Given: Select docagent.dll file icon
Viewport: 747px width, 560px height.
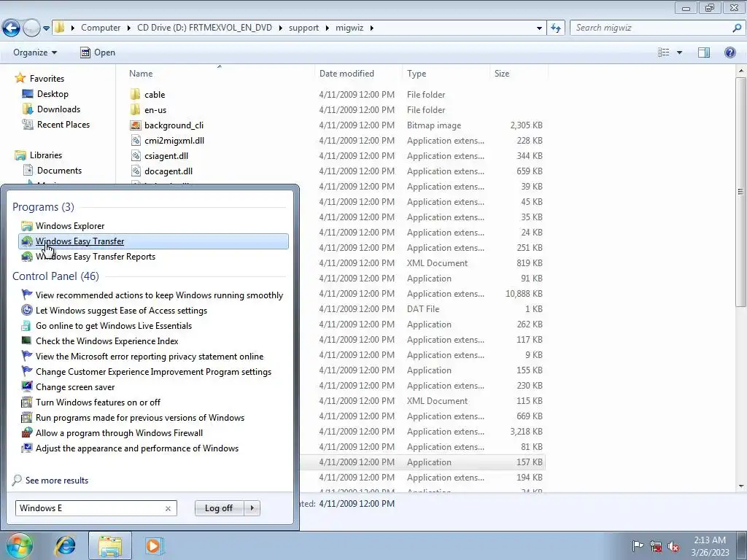Looking at the screenshot, I should [x=135, y=171].
